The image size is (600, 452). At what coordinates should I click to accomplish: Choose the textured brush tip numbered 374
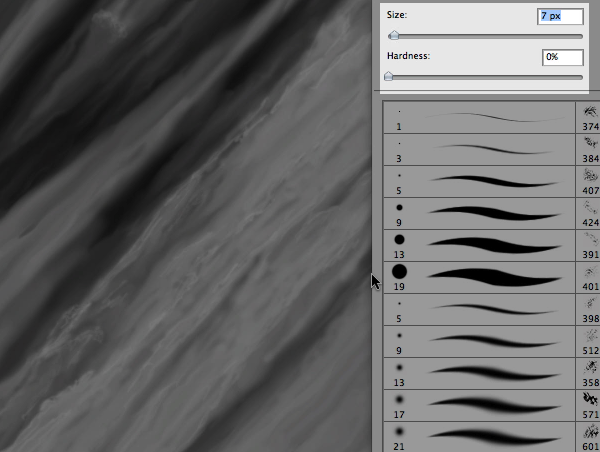coord(588,117)
